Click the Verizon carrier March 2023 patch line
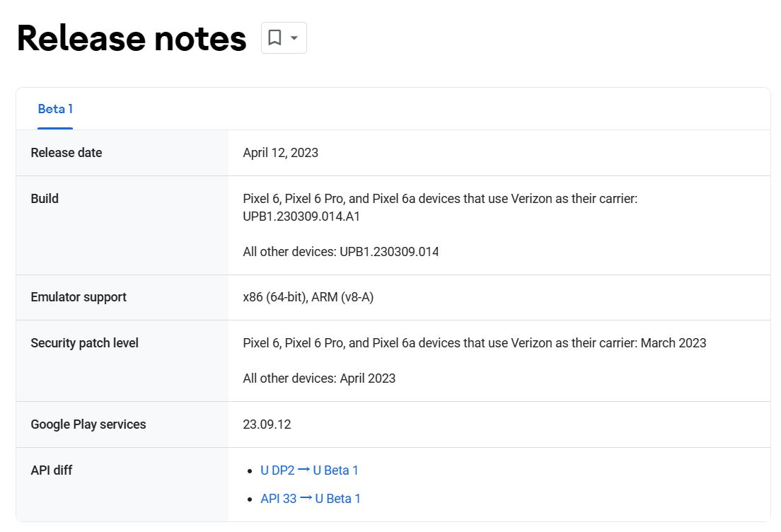 pyautogui.click(x=474, y=342)
